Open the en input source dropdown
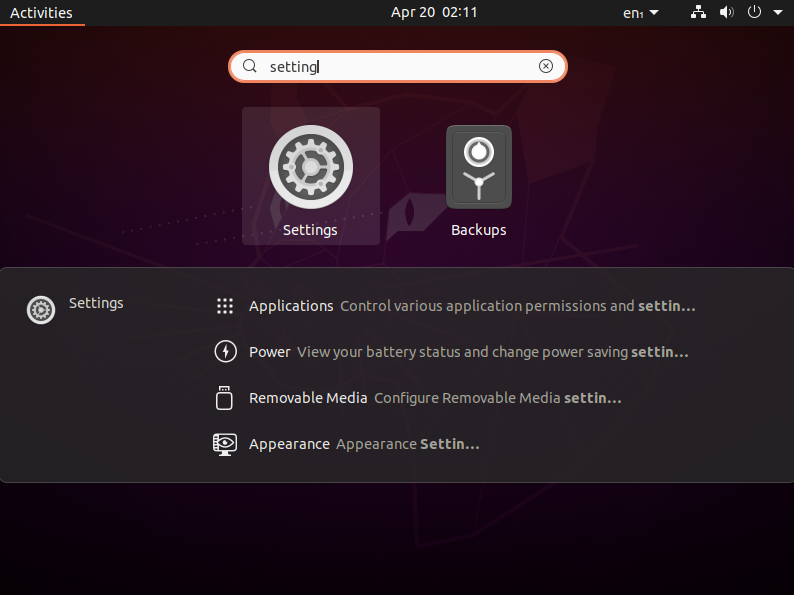The image size is (794, 595). (641, 13)
